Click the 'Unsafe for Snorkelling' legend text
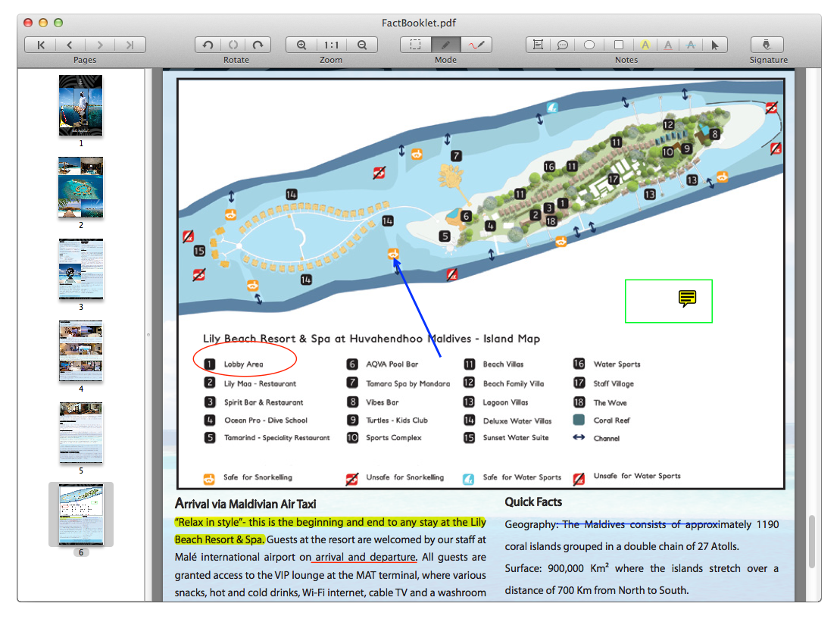The height and width of the screenshot is (619, 840). 405,477
